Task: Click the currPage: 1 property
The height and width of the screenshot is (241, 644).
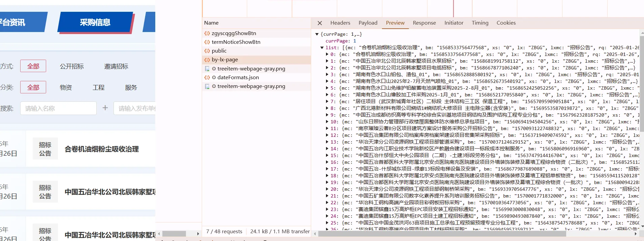Action: [x=341, y=41]
